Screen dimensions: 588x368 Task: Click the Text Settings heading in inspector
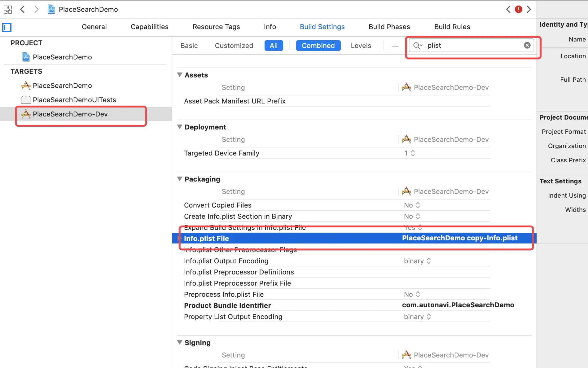560,181
